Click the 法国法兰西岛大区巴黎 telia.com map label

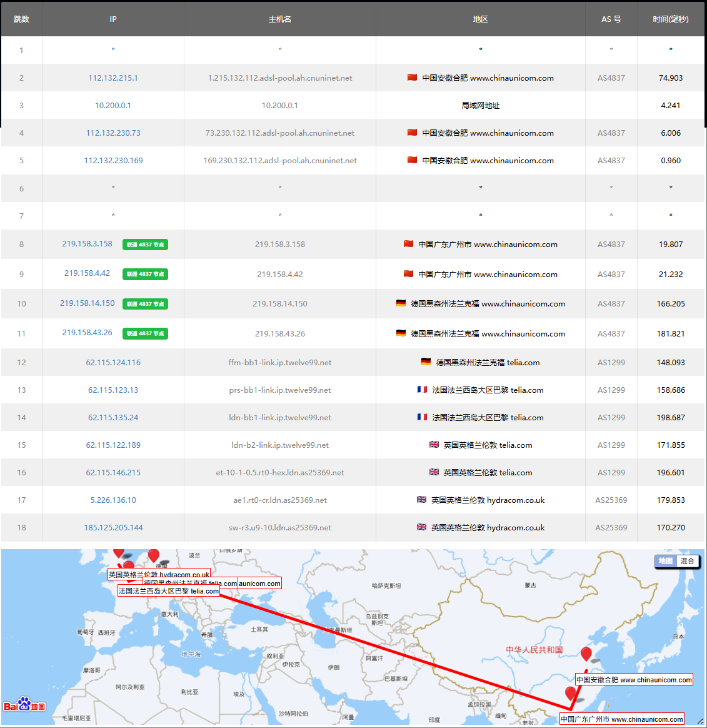pyautogui.click(x=169, y=591)
